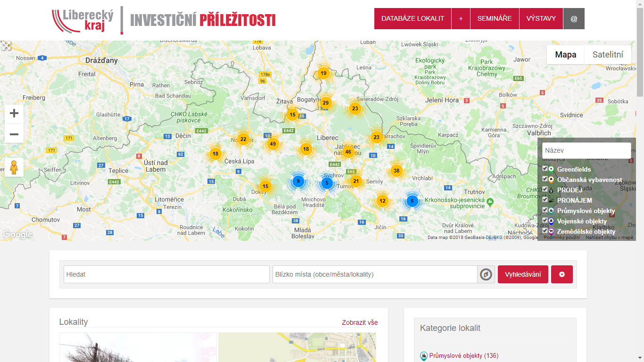Open the cluster marker with 19 localities
The width and height of the screenshot is (644, 362).
(323, 73)
